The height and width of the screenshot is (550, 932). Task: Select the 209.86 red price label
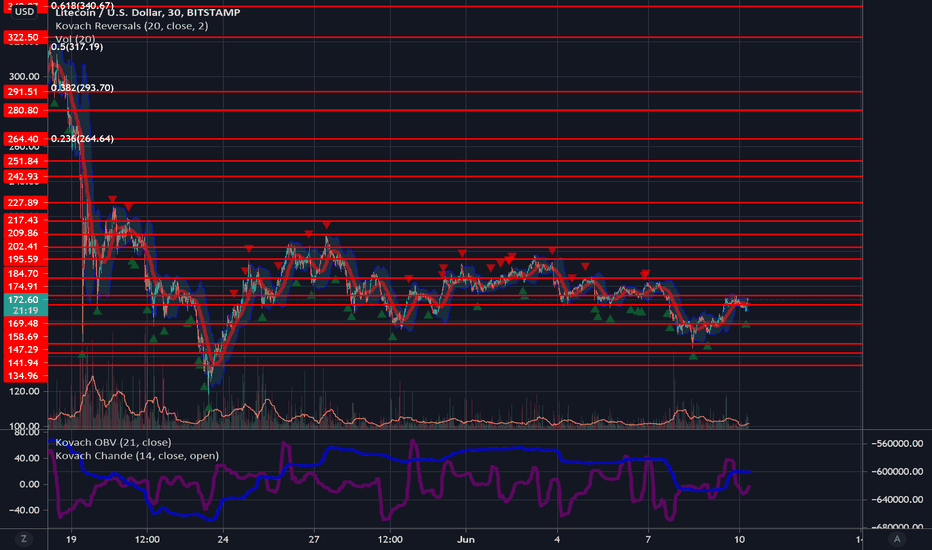pyautogui.click(x=24, y=234)
